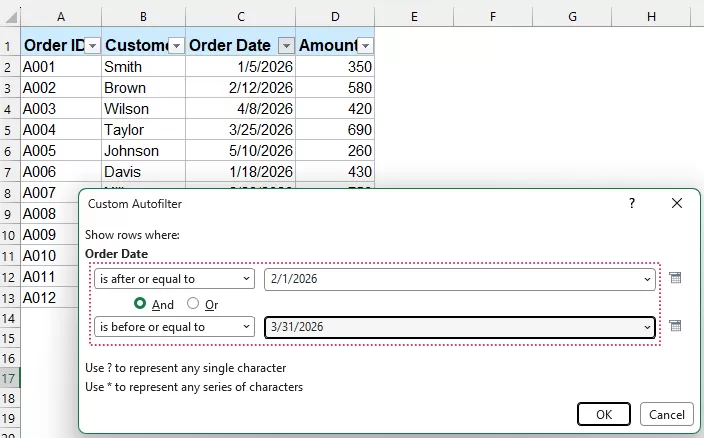Select row 17 header
The width and height of the screenshot is (704, 438).
click(x=10, y=378)
